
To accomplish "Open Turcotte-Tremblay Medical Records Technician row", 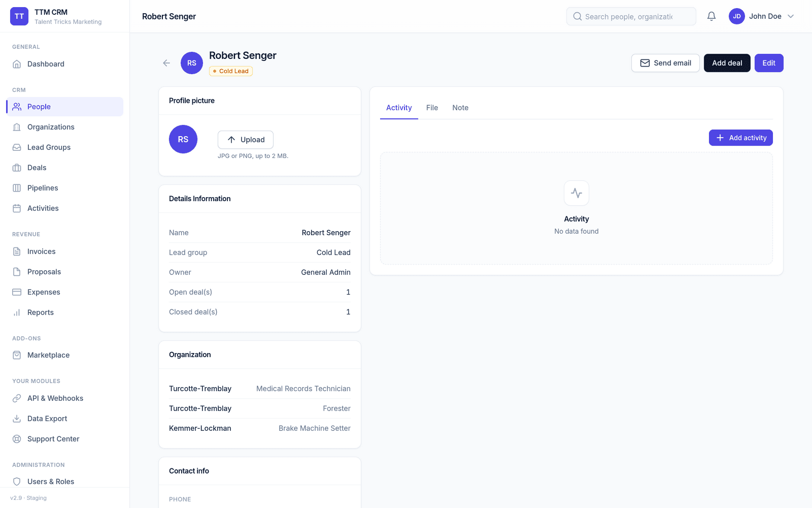I will pyautogui.click(x=260, y=389).
